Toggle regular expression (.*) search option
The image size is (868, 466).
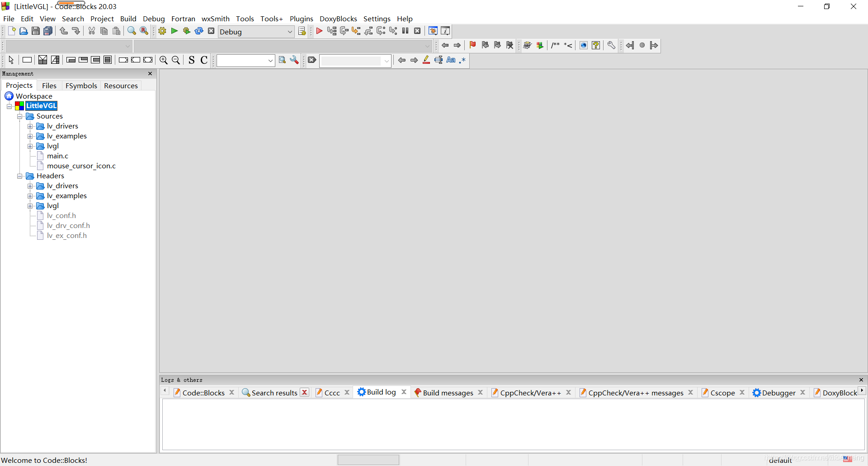click(x=462, y=60)
